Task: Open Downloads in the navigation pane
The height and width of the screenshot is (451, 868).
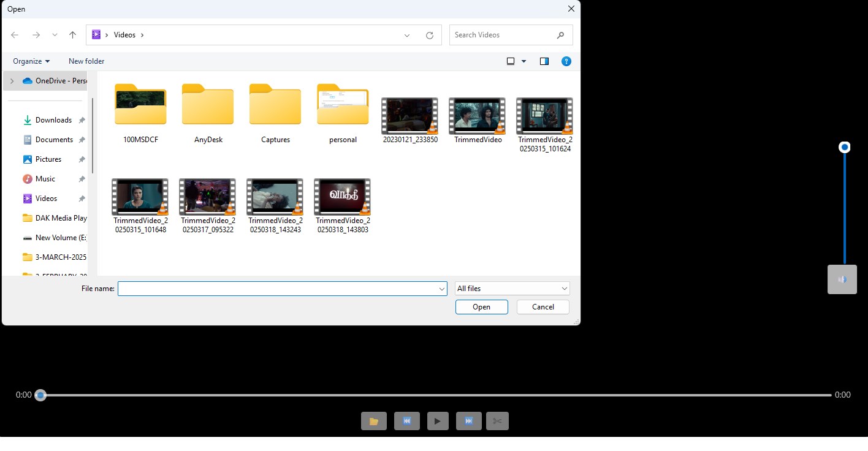Action: (x=53, y=120)
